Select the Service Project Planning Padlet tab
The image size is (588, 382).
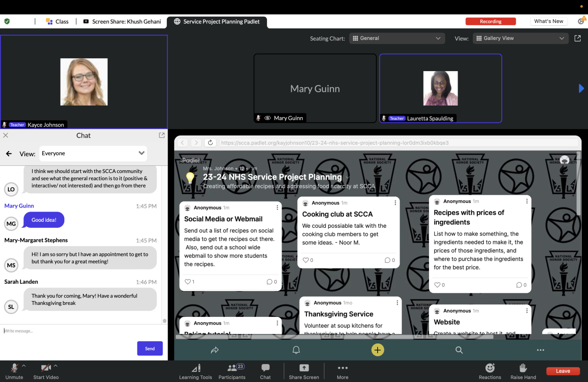pos(217,22)
